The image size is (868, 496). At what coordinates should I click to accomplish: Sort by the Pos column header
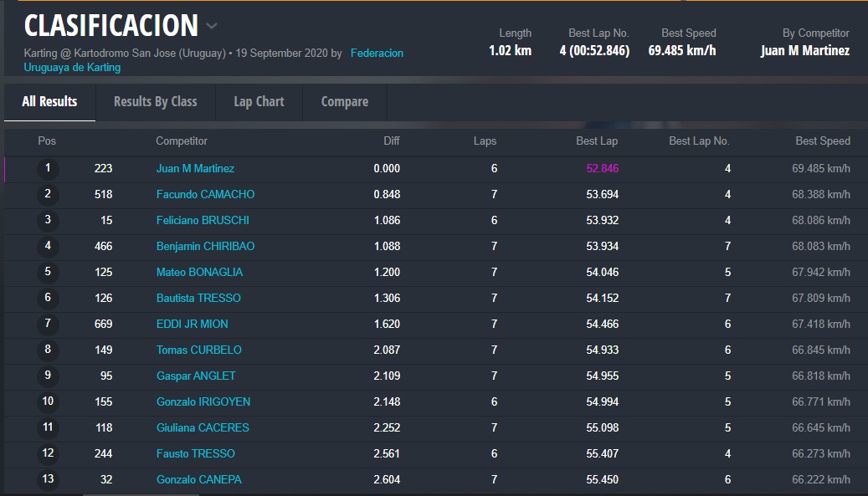(47, 141)
